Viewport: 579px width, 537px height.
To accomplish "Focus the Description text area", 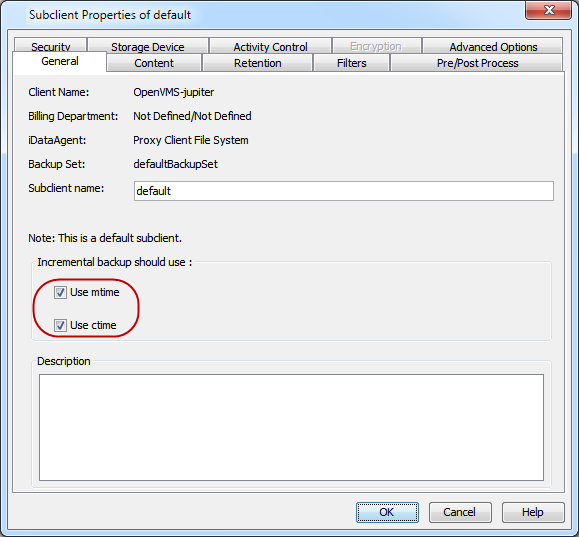I will [291, 427].
